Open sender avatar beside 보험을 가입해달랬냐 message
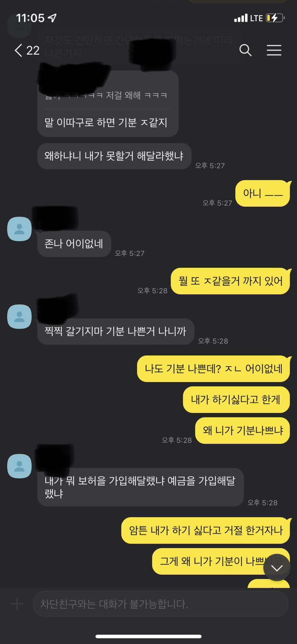The width and height of the screenshot is (297, 644). 20,466
